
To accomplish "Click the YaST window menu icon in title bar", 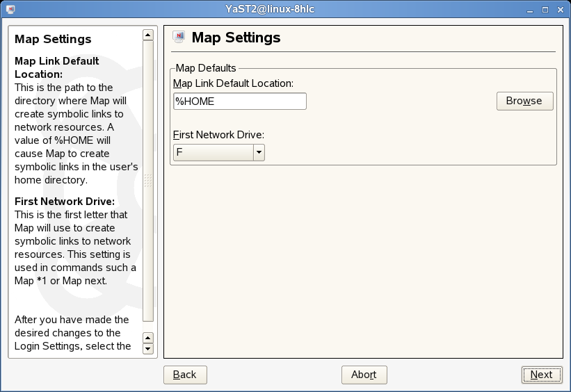I will point(10,9).
